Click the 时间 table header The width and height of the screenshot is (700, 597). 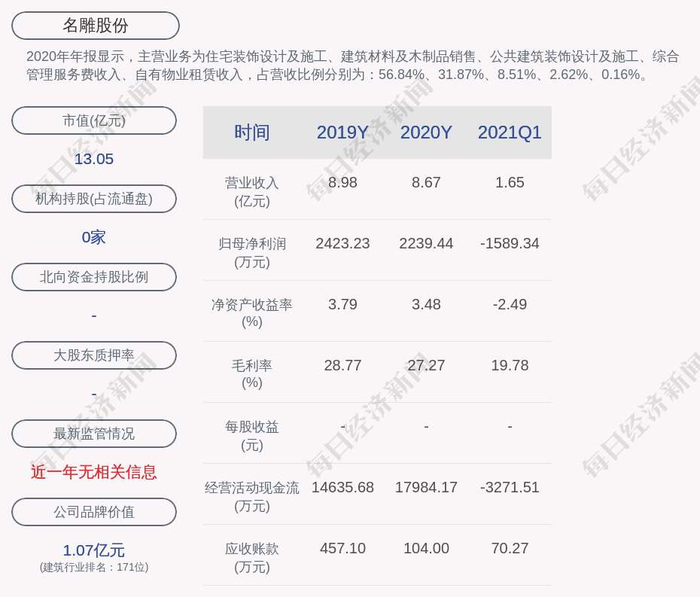click(x=252, y=132)
